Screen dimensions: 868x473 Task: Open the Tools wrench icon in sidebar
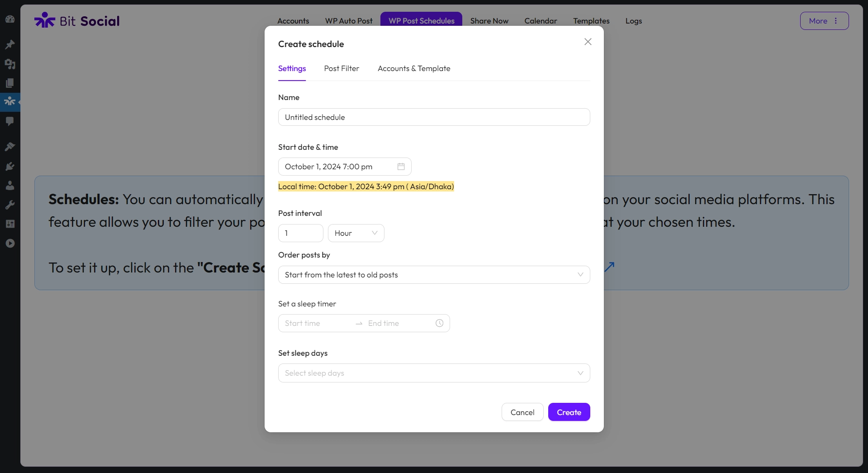[10, 205]
